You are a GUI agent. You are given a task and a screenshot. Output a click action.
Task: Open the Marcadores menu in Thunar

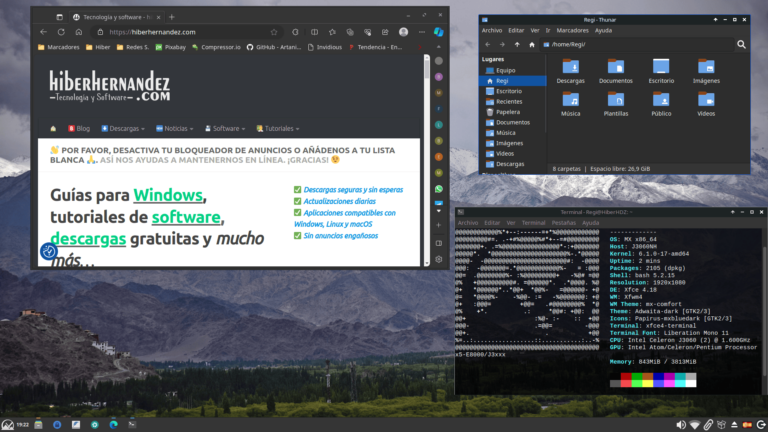tap(572, 30)
